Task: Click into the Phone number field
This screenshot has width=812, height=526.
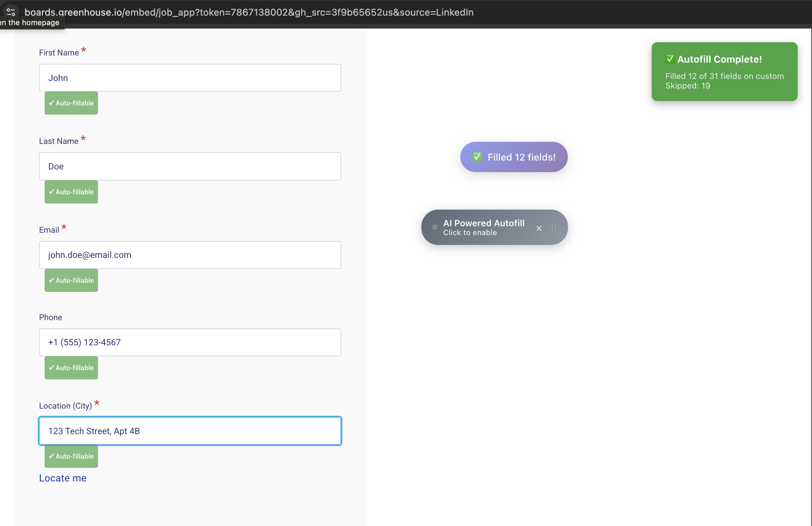Action: 190,342
